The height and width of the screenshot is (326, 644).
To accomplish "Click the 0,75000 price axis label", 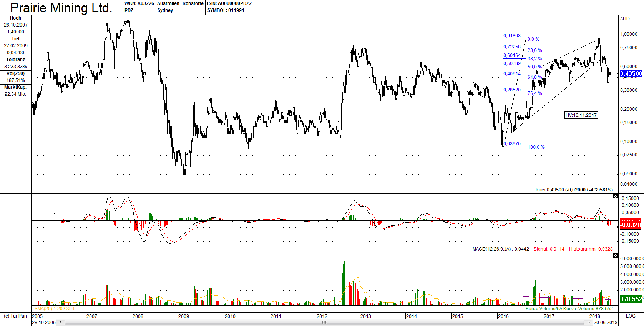I will (x=629, y=48).
